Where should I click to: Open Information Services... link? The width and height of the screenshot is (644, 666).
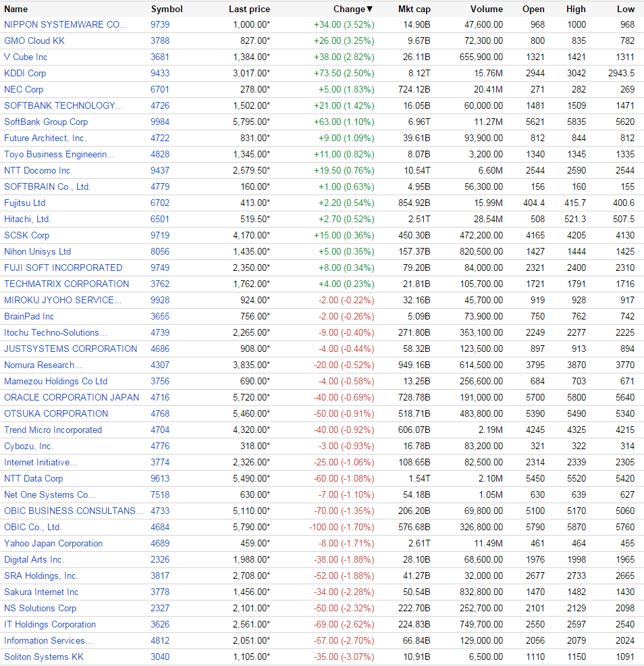[x=49, y=640]
